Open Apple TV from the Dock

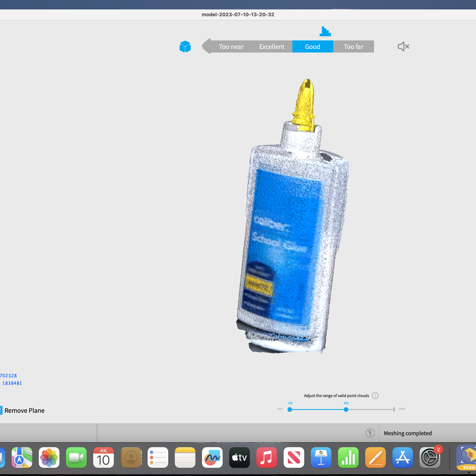(x=240, y=457)
